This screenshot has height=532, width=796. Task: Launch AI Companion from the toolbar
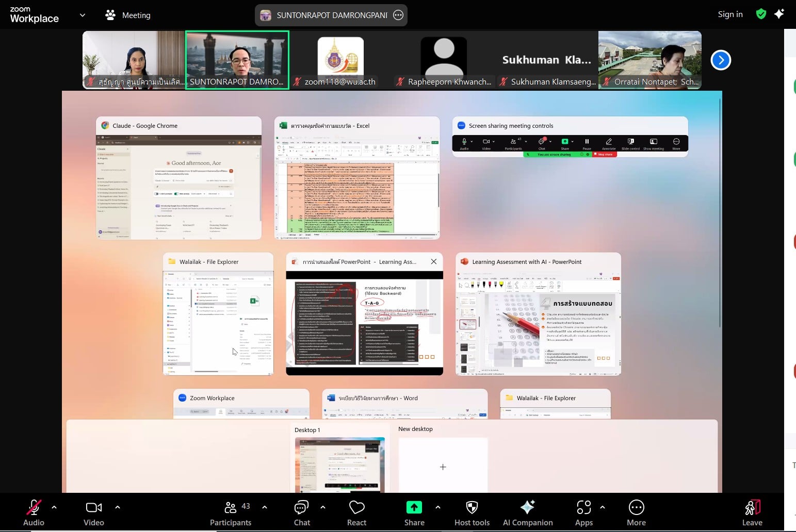pyautogui.click(x=528, y=513)
